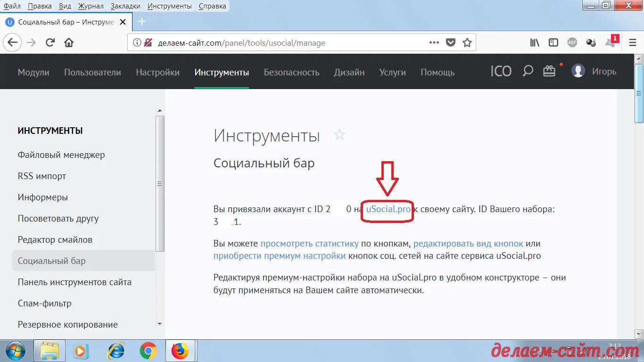This screenshot has height=362, width=644.
Task: Open the Firefox hamburger menu
Action: 633,42
